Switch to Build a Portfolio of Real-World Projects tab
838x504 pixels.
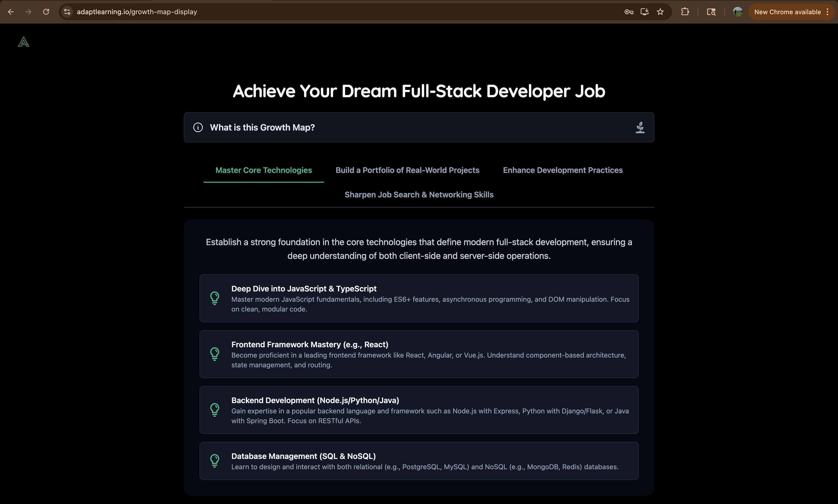click(407, 170)
